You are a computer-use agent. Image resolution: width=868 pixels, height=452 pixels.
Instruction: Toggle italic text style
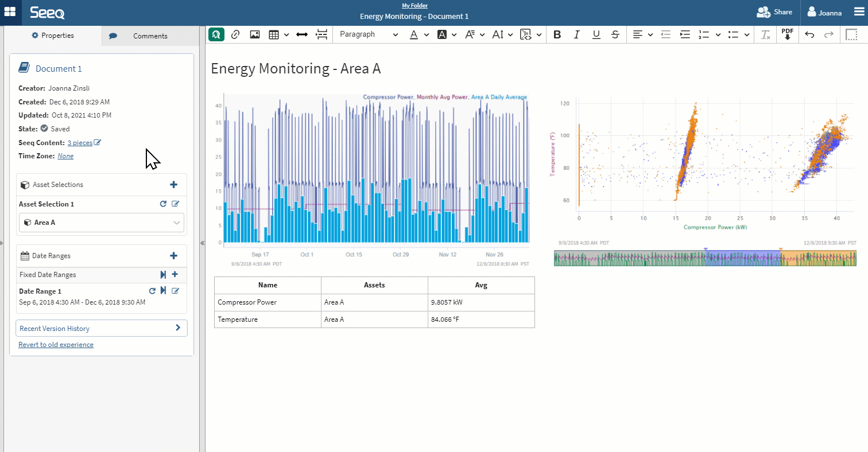577,34
